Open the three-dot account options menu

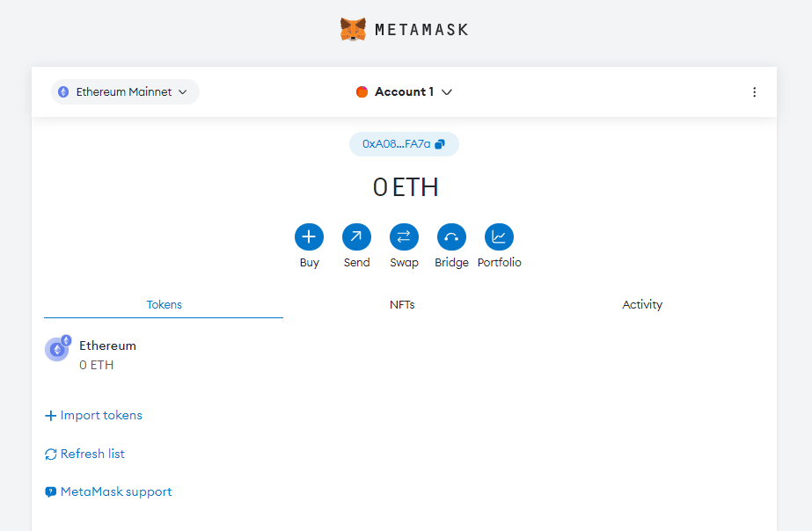[x=754, y=92]
